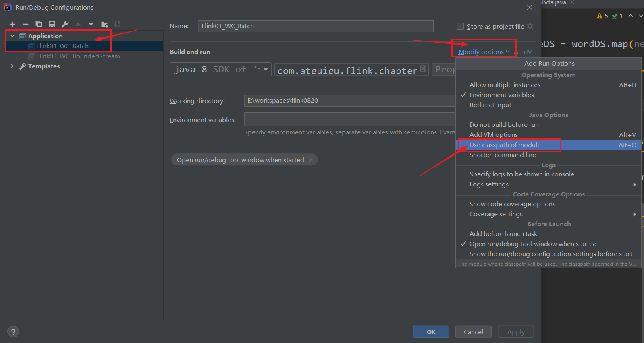Open edit templates wrench icon

point(65,24)
